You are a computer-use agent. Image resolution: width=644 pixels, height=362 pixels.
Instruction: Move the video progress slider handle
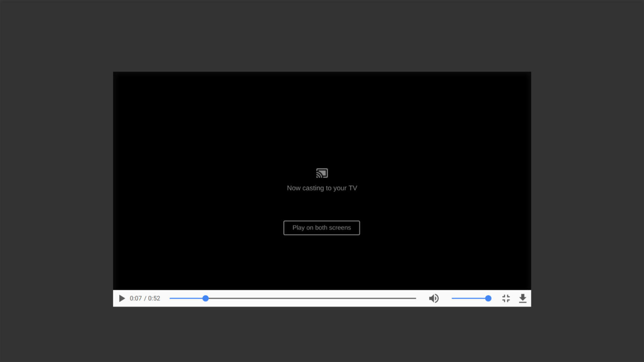[206, 298]
